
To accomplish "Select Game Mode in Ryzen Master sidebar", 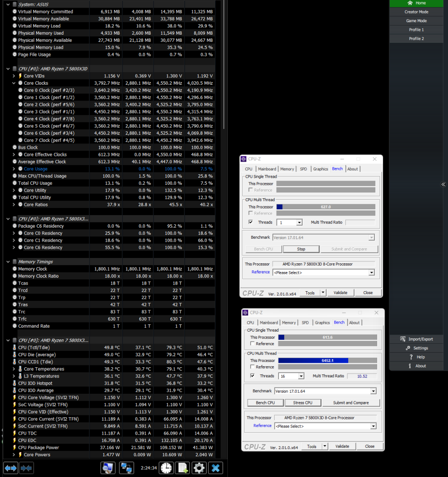I will click(416, 21).
